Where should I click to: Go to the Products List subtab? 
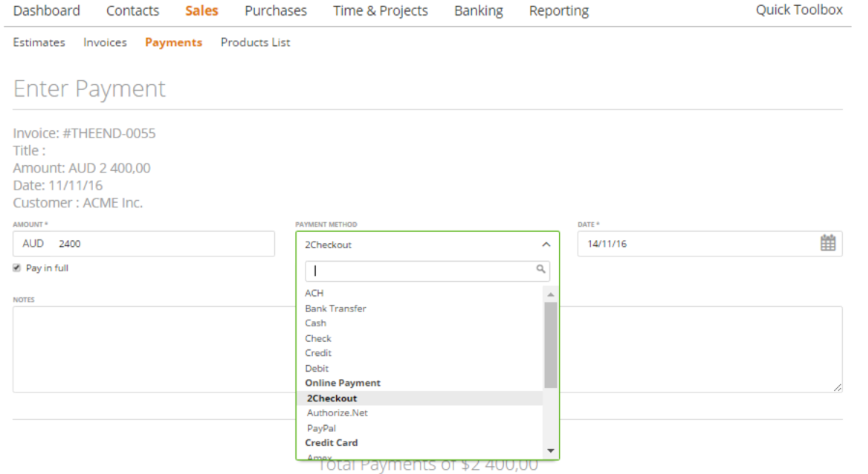click(255, 42)
